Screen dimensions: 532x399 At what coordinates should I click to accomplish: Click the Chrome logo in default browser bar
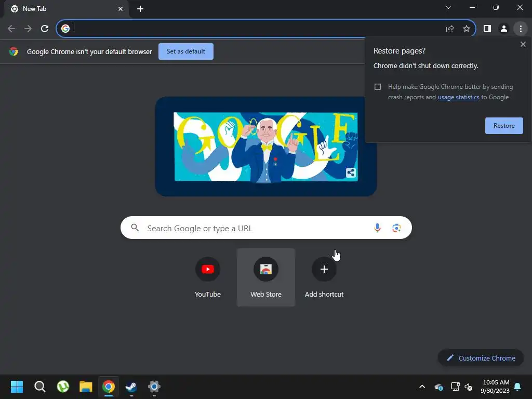[x=14, y=51]
